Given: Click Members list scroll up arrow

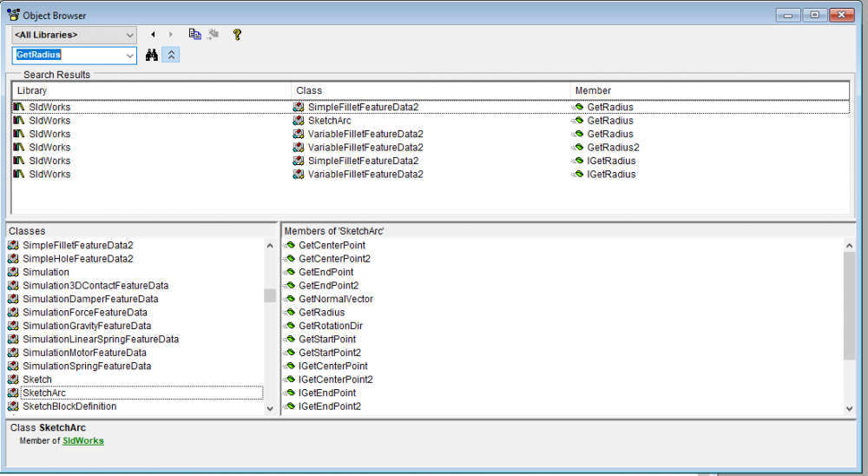Looking at the screenshot, I should (850, 246).
